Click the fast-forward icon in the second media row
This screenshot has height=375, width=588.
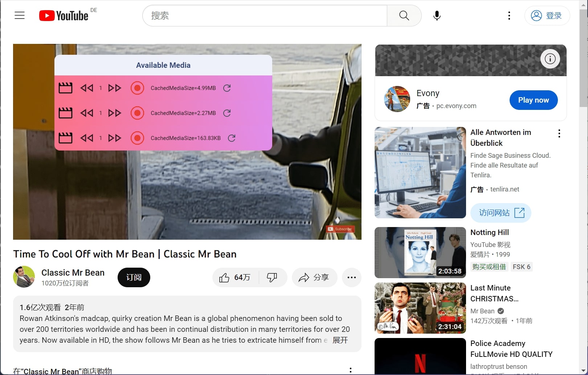tap(114, 113)
